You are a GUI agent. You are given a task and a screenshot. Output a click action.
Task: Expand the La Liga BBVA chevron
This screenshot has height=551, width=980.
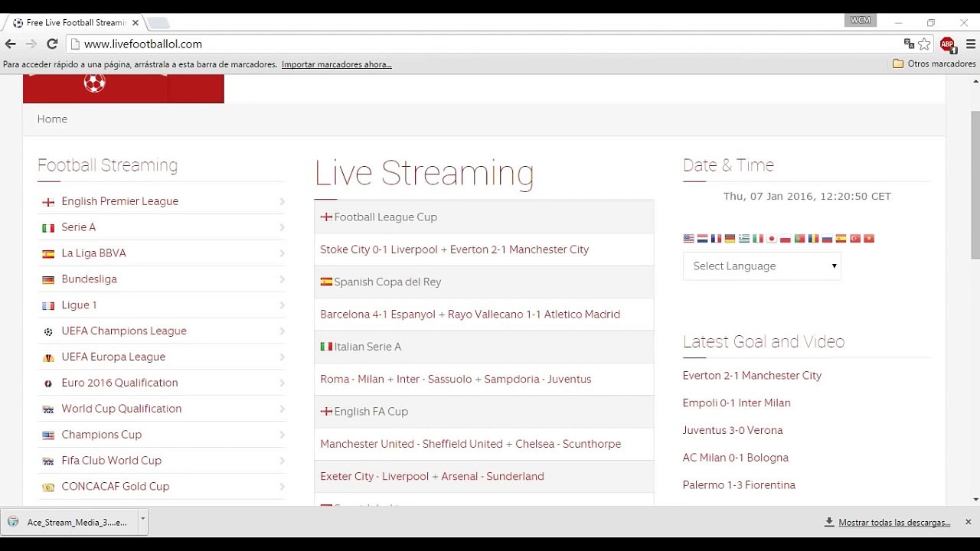pos(282,253)
